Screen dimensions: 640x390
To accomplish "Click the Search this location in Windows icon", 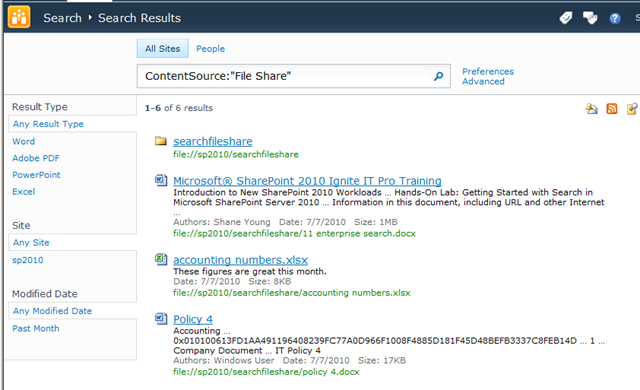I will pos(632,109).
